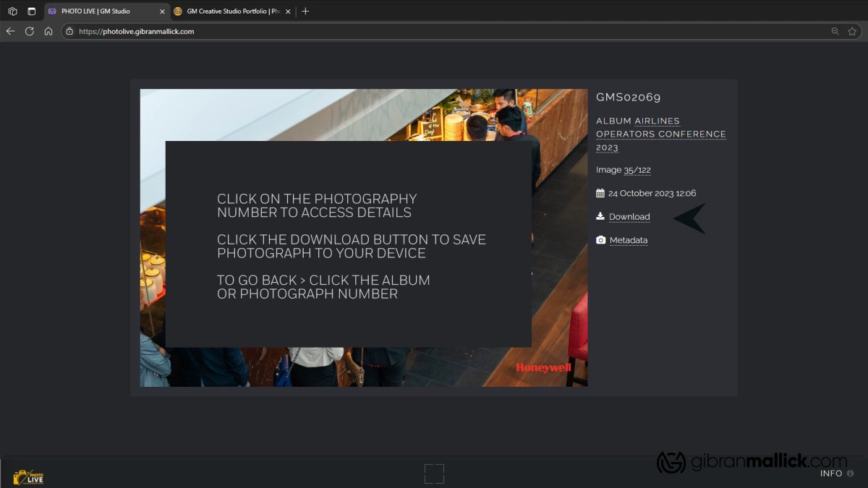This screenshot has height=488, width=868.
Task: Click the favorites star in the address bar
Action: tap(854, 31)
